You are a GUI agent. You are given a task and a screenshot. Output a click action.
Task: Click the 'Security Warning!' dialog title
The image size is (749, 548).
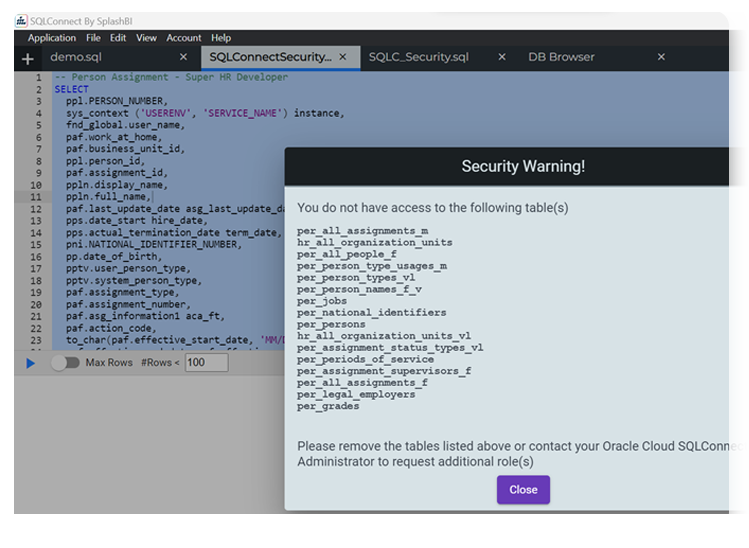point(523,166)
